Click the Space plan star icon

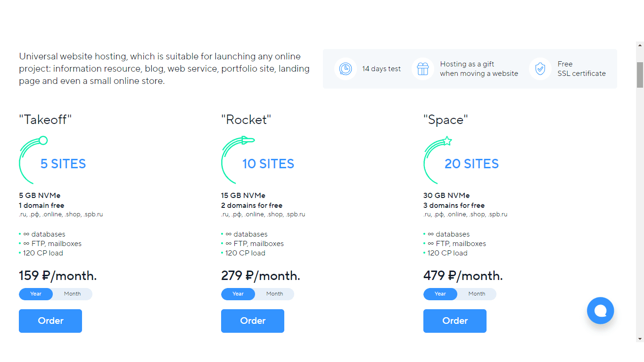[x=438, y=159]
